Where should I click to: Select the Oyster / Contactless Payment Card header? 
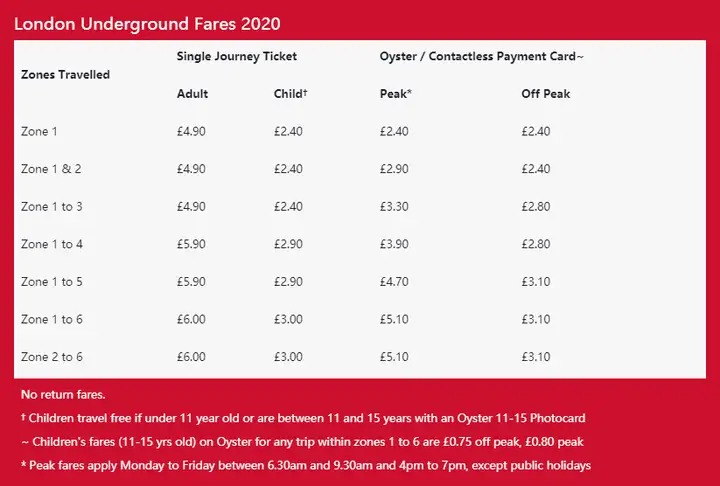click(x=481, y=57)
